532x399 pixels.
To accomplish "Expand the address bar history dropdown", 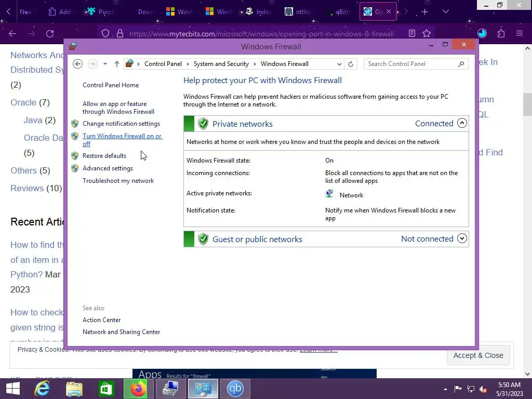I will pyautogui.click(x=339, y=64).
